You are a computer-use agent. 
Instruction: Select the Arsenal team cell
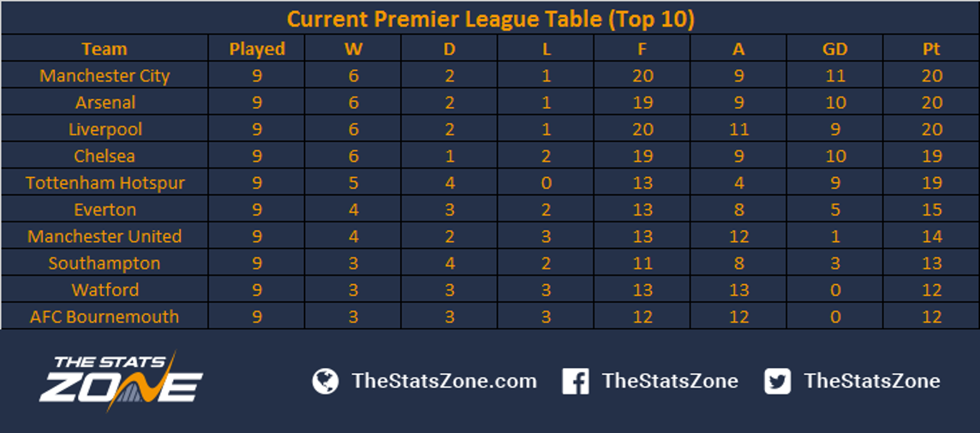click(x=105, y=103)
